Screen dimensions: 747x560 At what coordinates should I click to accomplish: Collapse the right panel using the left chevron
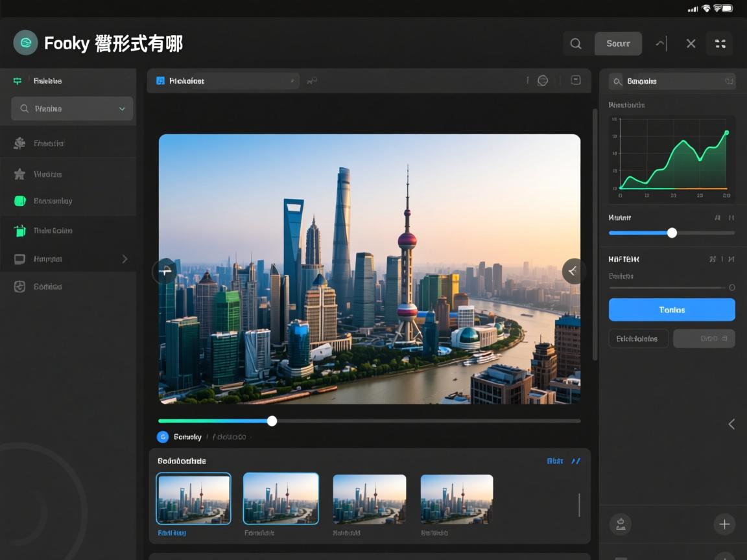point(731,424)
